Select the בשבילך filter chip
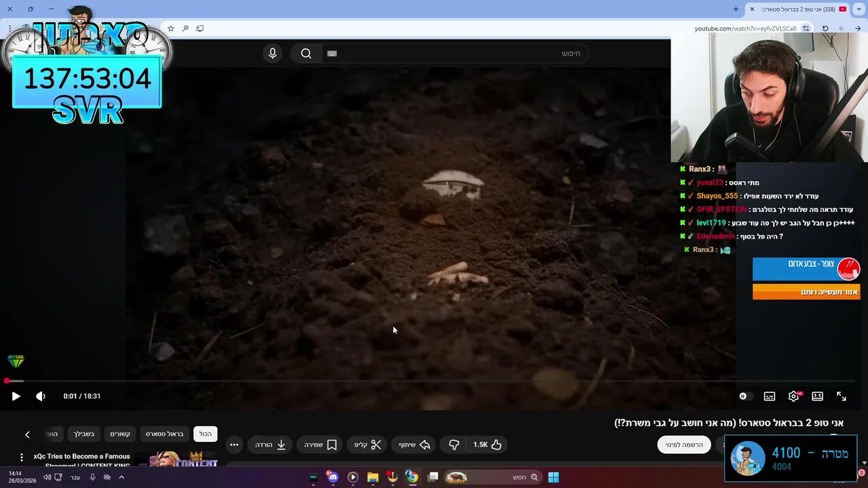Viewport: 868px width, 488px height. click(x=84, y=434)
